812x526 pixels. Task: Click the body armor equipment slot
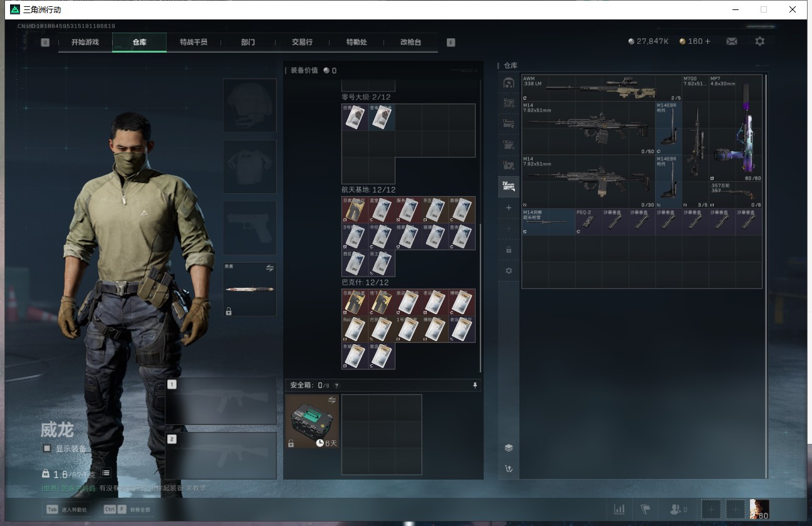click(250, 167)
